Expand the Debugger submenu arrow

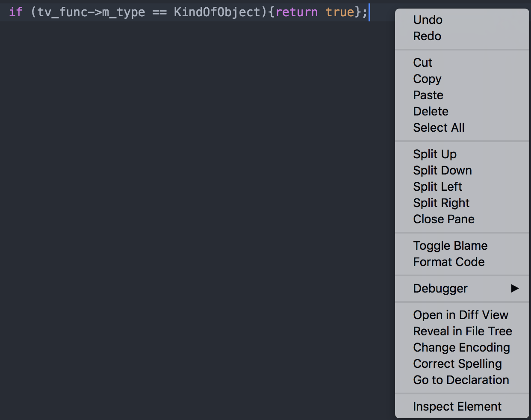click(515, 288)
